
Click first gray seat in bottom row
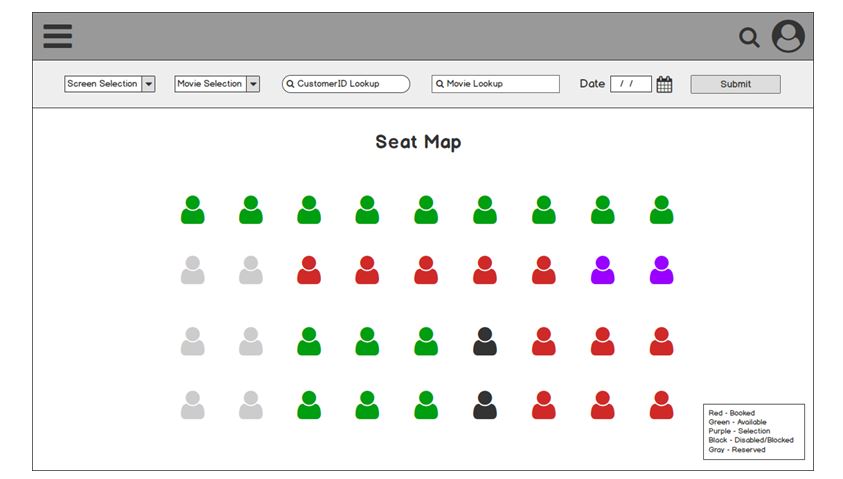[192, 405]
